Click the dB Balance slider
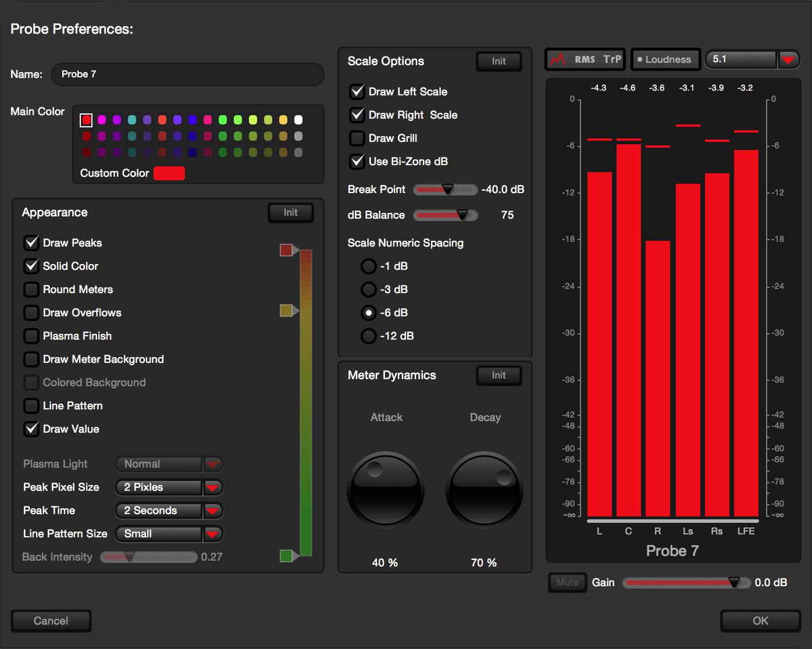Viewport: 812px width, 649px height. pos(446,215)
